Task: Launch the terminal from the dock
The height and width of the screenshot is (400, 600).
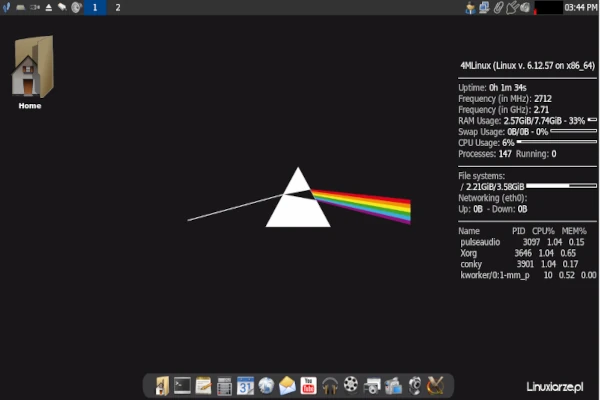Action: click(182, 385)
